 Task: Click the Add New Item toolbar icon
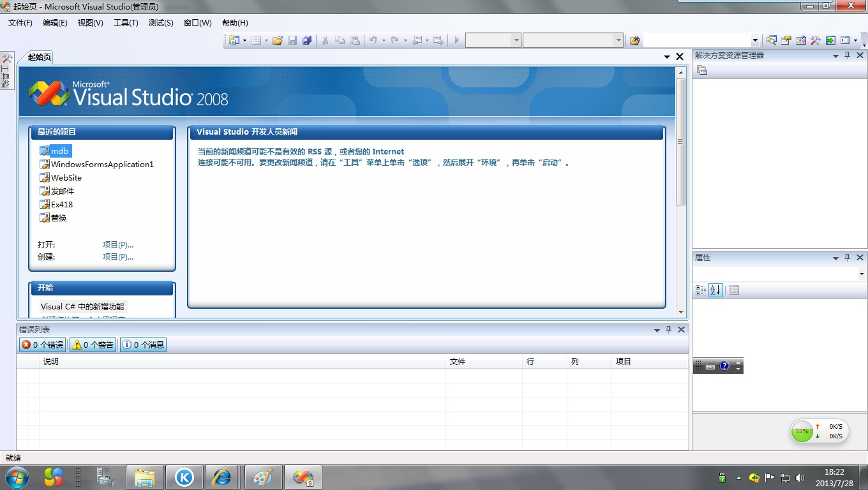(256, 40)
